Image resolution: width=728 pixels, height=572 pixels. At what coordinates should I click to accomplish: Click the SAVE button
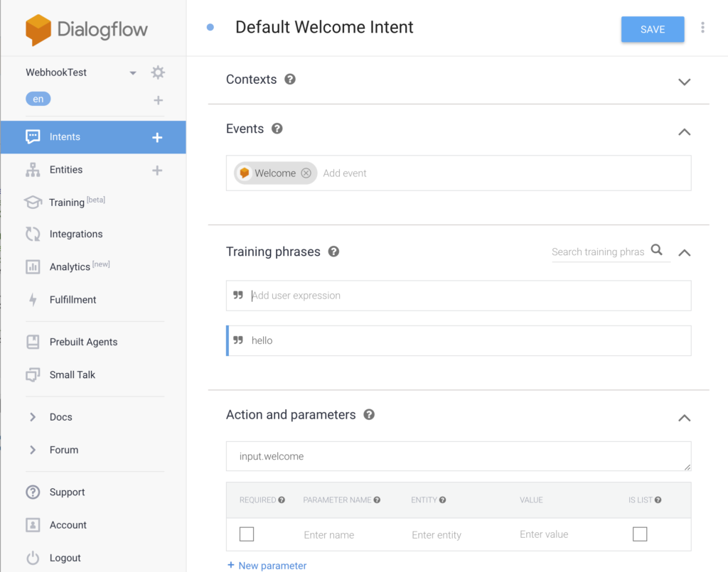point(652,30)
